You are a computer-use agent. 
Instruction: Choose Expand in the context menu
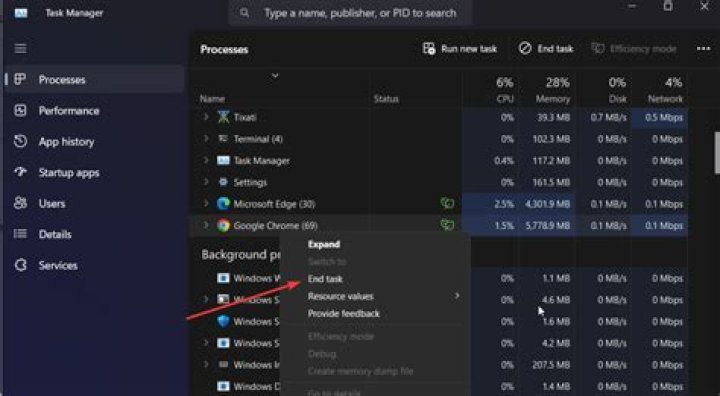point(324,244)
